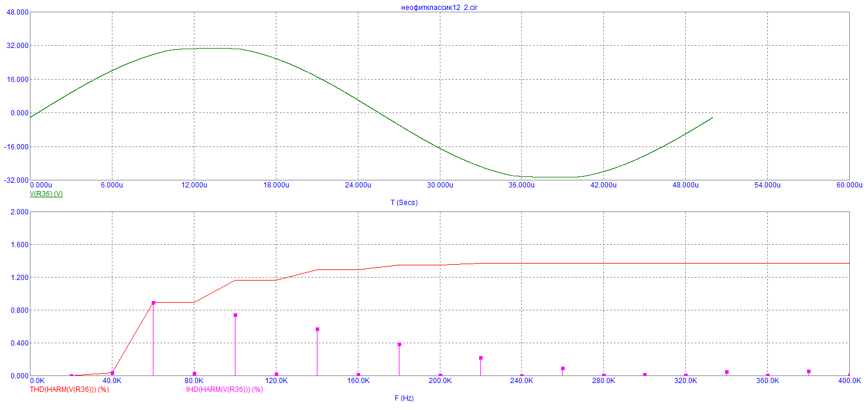Select the IHD harmonic marker at 380K
Viewport: 868px width, 410px height.
[809, 371]
